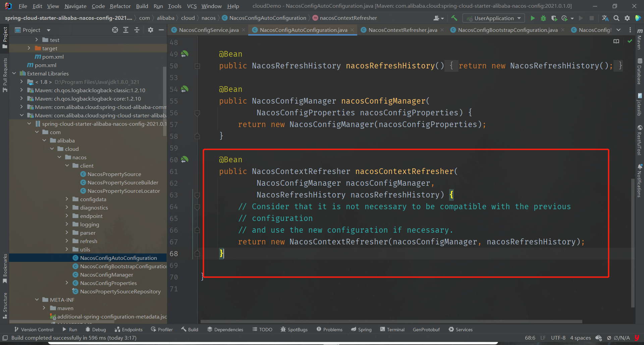644x345 pixels.
Task: Show hidden editor tabs dropdown arrow
Action: (619, 30)
